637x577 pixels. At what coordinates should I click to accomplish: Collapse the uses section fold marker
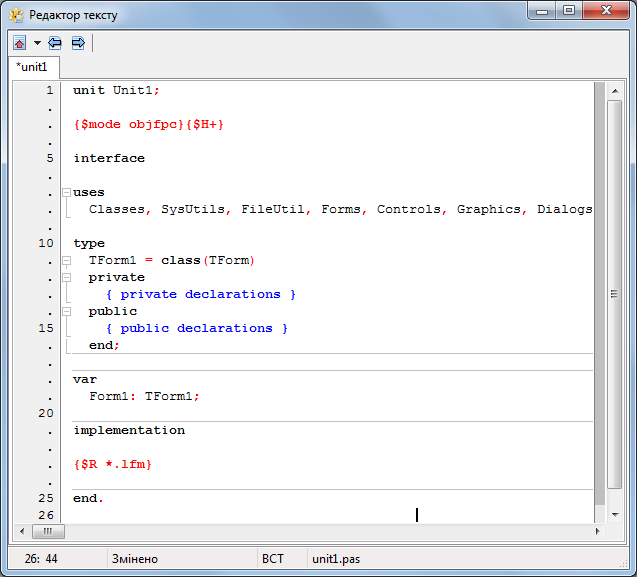tap(66, 192)
